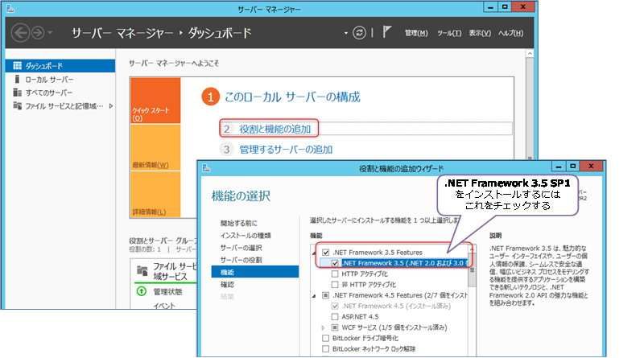Refresh the Server Manager dashboard
644x358 pixels.
tap(359, 33)
